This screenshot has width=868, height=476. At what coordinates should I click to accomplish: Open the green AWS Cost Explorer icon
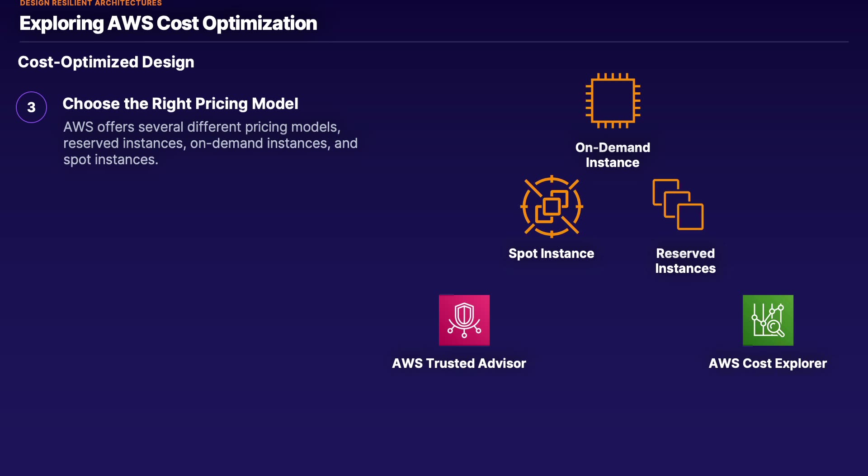tap(768, 320)
